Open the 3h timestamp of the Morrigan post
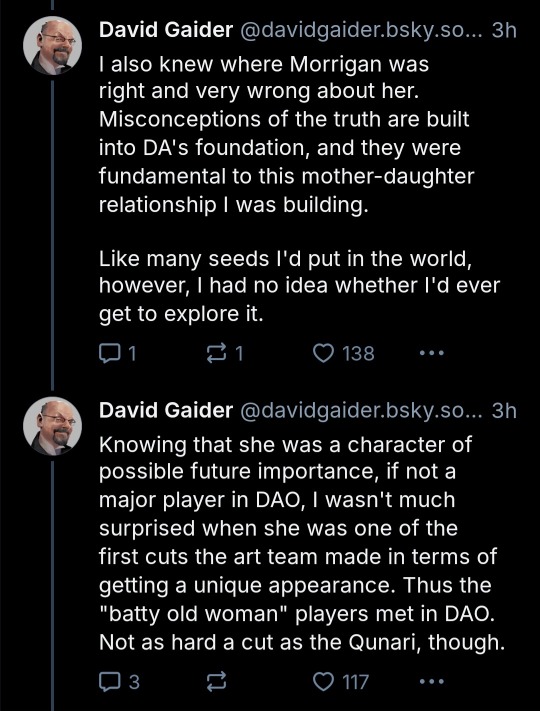 pos(504,30)
